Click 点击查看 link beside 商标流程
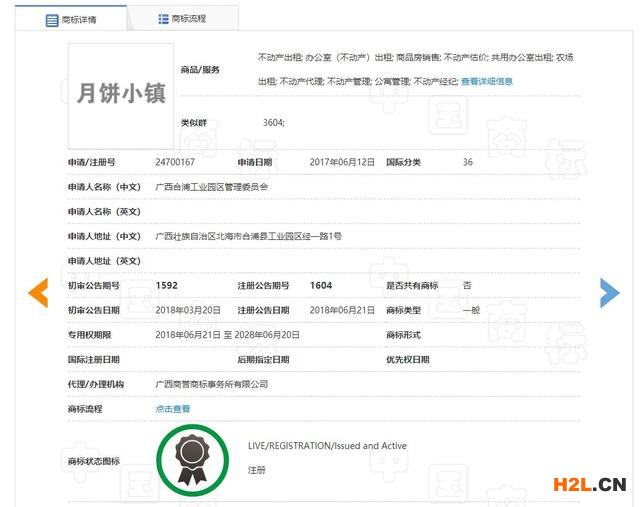 pos(172,409)
